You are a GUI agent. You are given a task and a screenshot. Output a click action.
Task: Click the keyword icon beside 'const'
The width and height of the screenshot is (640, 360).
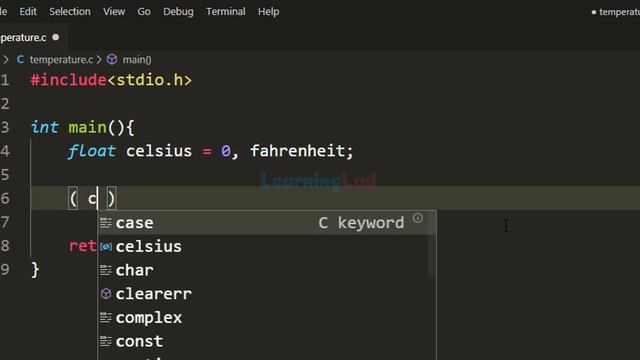point(106,341)
